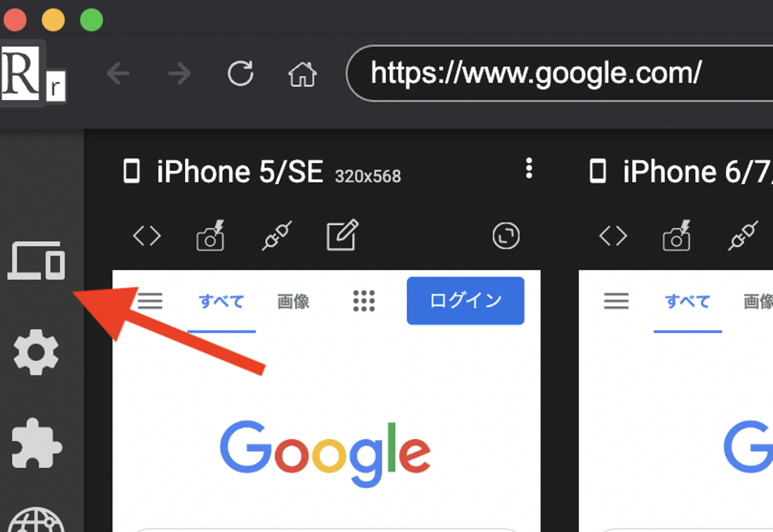Rotate the iPhone 5/SE device orientation
773x532 pixels.
coord(506,236)
